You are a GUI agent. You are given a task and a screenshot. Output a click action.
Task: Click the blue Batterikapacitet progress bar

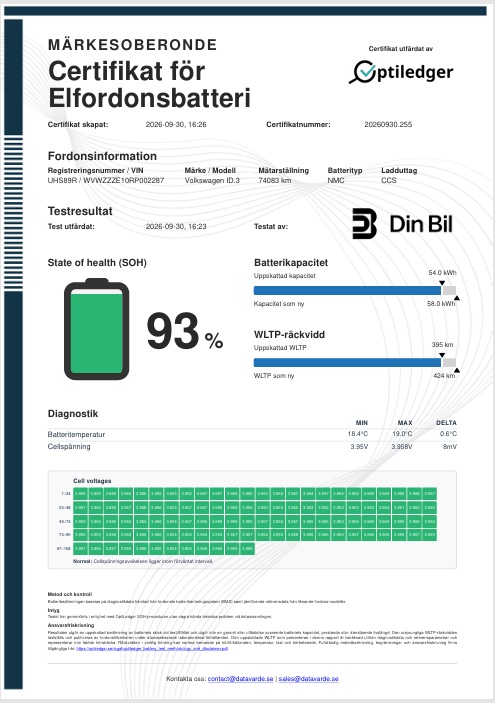tap(347, 291)
